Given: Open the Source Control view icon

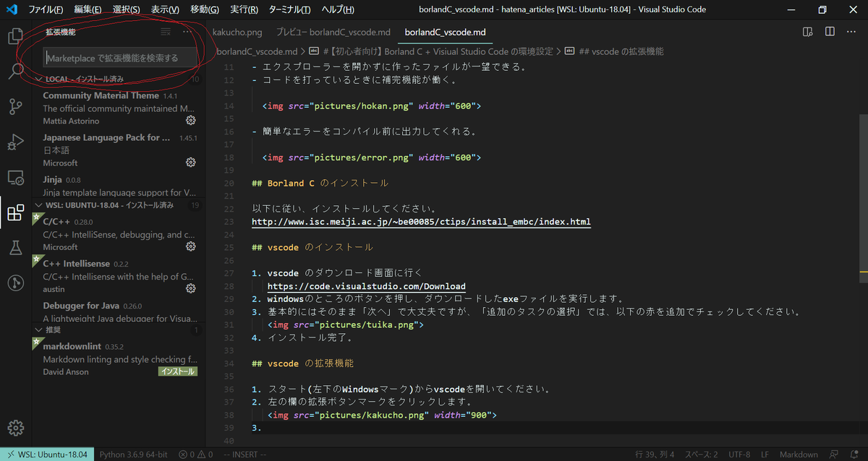Looking at the screenshot, I should point(16,106).
